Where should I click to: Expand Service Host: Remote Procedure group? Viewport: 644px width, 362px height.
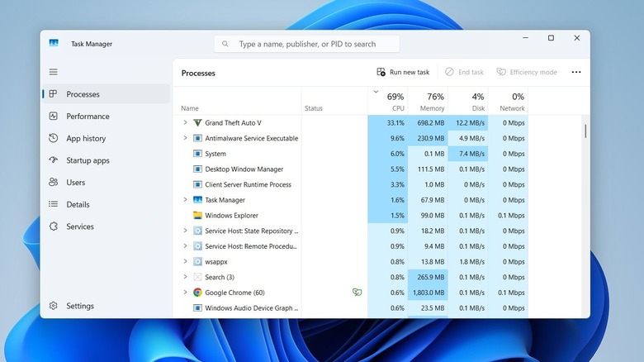pos(185,246)
